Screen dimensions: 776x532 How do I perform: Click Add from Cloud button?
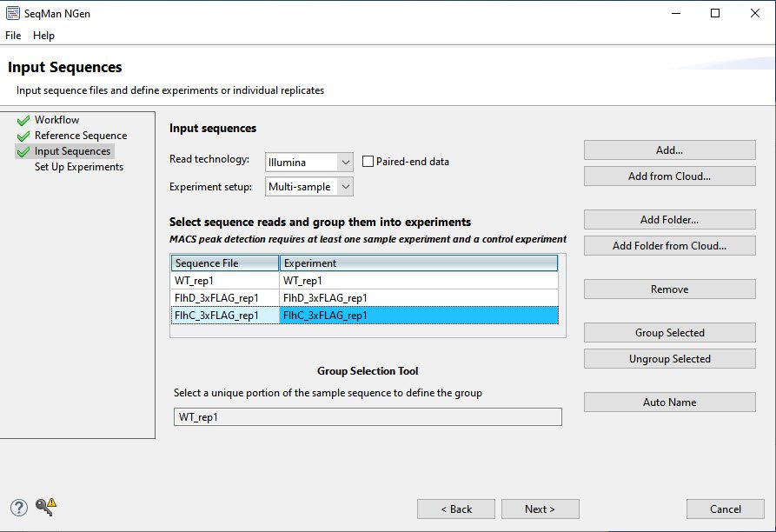(669, 176)
